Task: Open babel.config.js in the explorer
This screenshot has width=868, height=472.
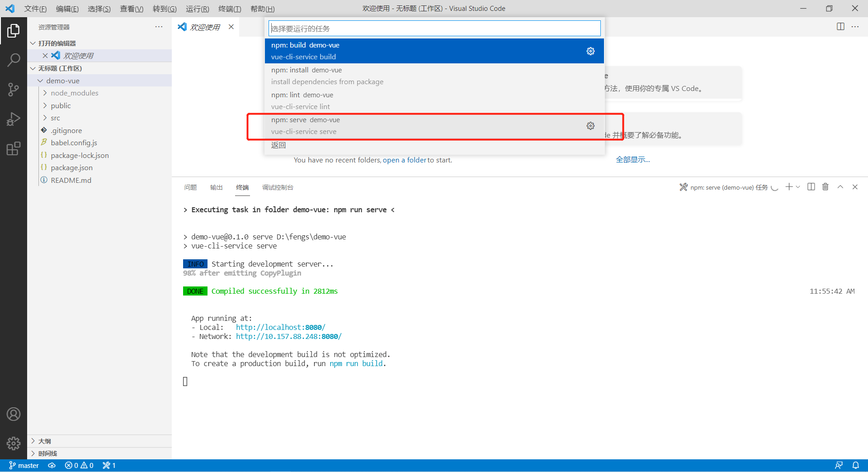Action: (74, 143)
